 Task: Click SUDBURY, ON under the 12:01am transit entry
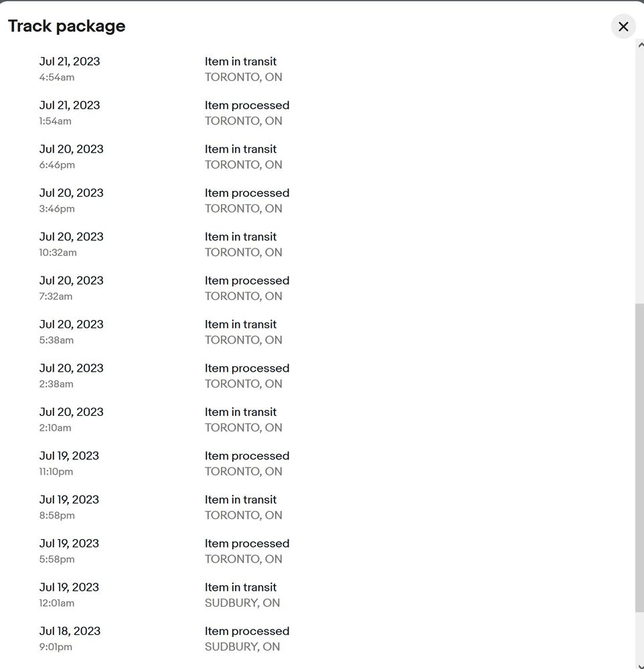(x=242, y=603)
